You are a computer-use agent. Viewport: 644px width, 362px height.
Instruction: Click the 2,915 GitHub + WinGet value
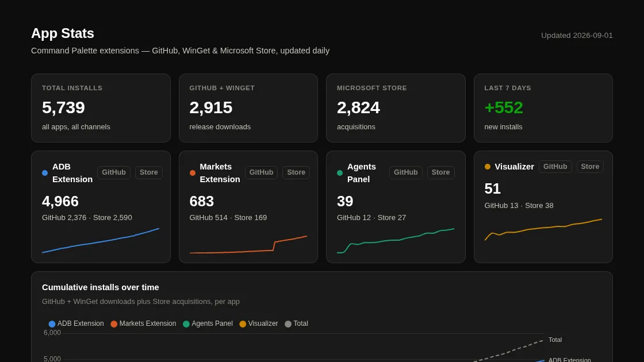(x=210, y=107)
